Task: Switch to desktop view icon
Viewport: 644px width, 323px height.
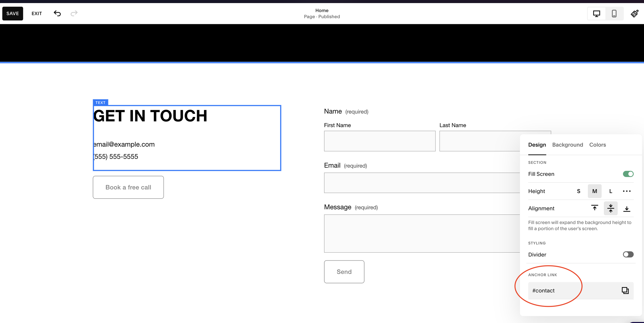Action: [596, 13]
